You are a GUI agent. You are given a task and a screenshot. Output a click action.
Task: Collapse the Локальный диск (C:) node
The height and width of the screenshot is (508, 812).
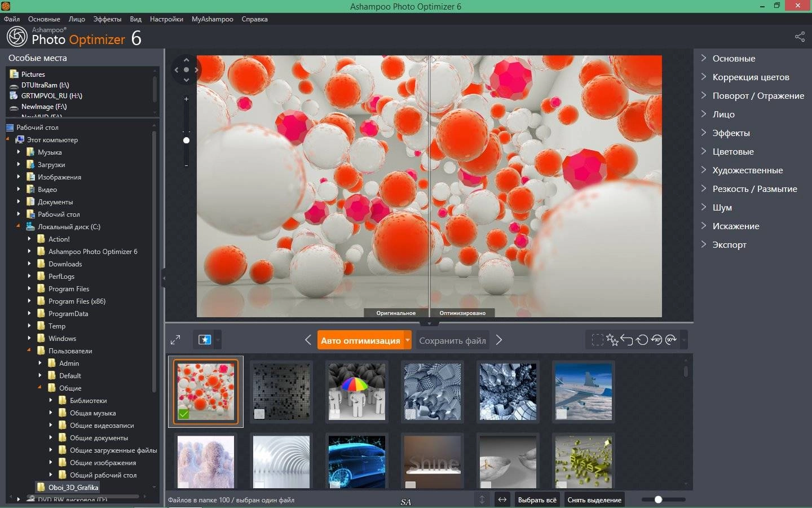pos(19,226)
